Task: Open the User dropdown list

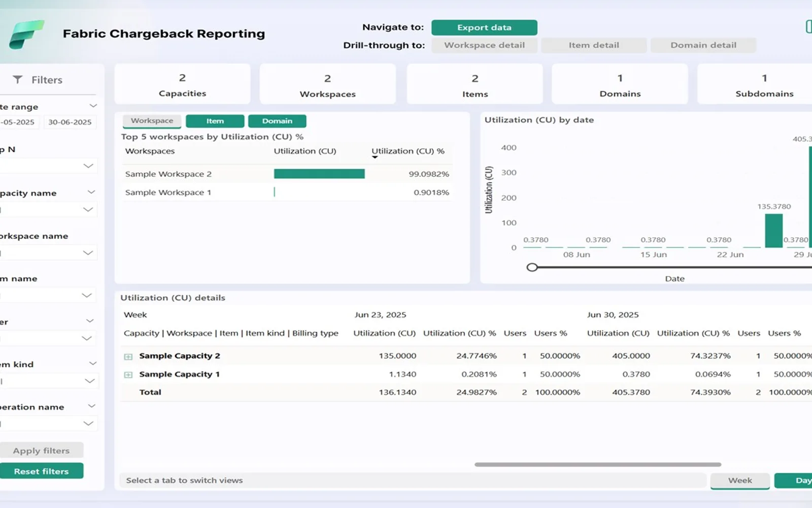Action: tap(87, 338)
